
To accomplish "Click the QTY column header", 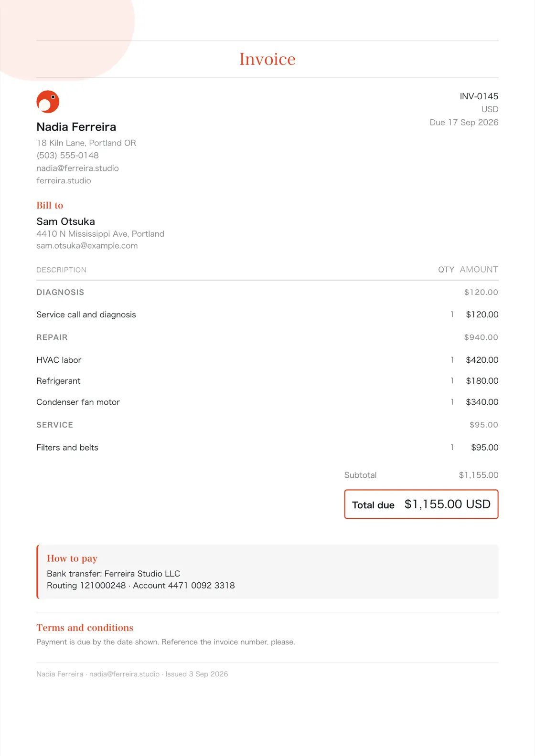I will (x=446, y=270).
